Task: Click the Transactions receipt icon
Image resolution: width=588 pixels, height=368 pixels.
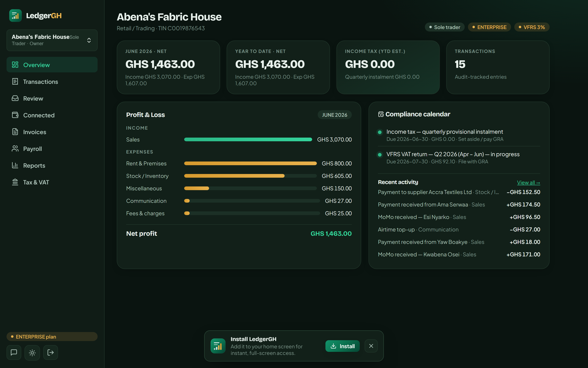Action: [15, 82]
